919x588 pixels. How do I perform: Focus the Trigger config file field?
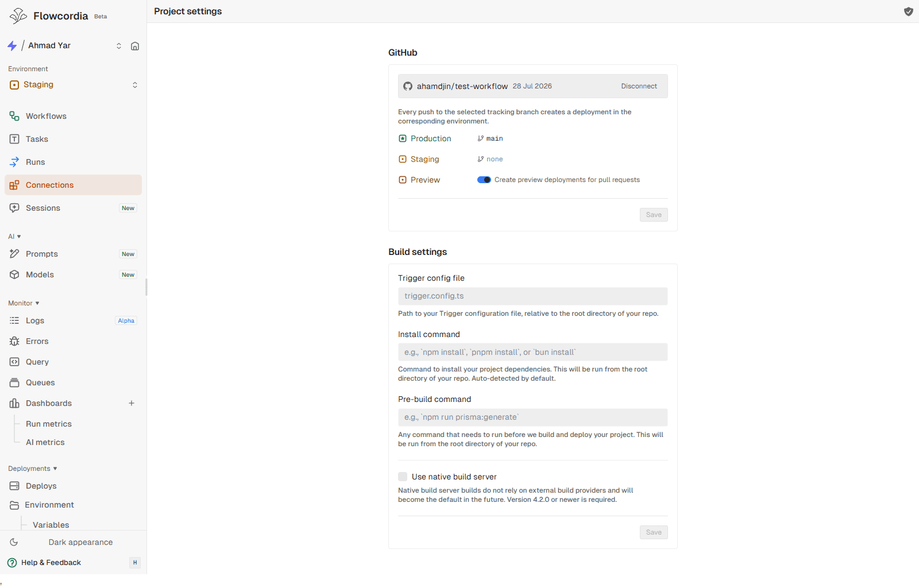tap(533, 296)
